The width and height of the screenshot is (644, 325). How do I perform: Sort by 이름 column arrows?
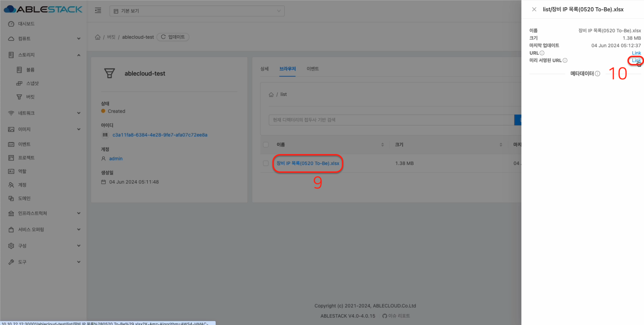point(382,145)
